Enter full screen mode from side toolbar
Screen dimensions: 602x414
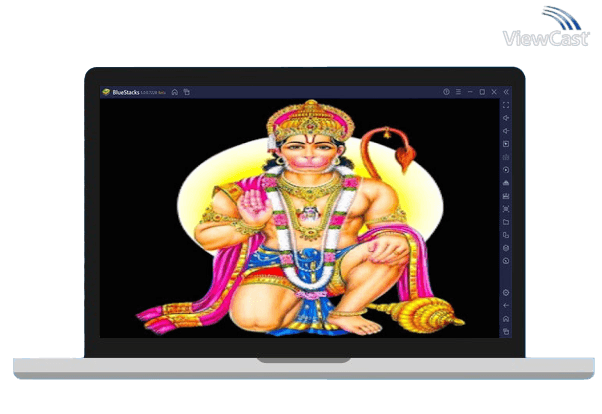tap(506, 105)
